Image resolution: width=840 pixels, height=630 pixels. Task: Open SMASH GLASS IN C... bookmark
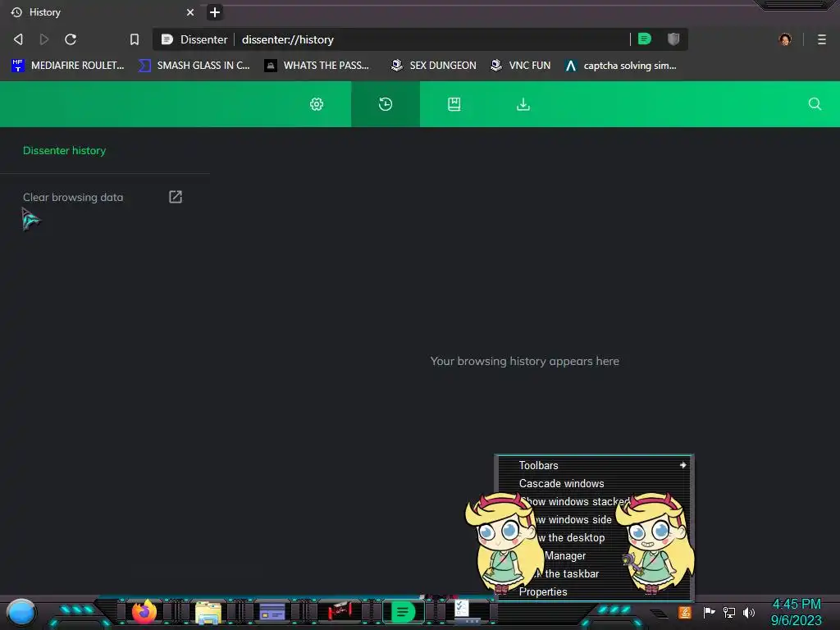point(194,66)
